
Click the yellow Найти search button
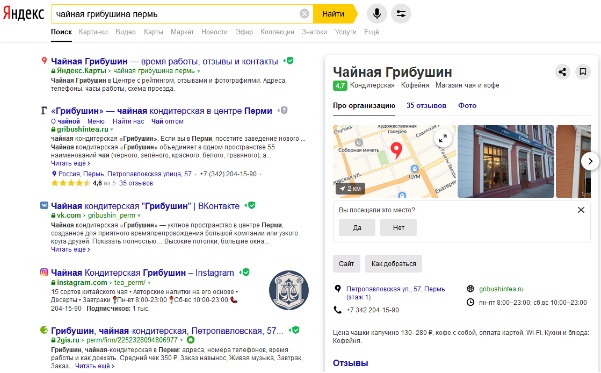334,14
